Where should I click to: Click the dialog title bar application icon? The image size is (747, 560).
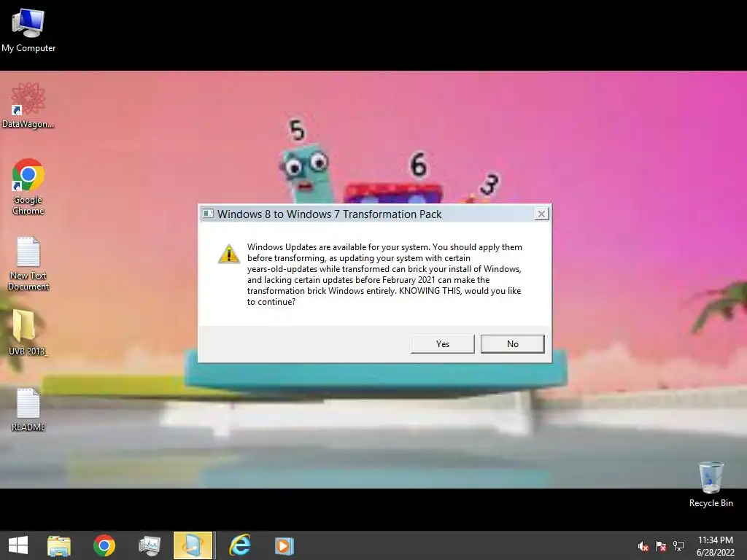pos(208,214)
